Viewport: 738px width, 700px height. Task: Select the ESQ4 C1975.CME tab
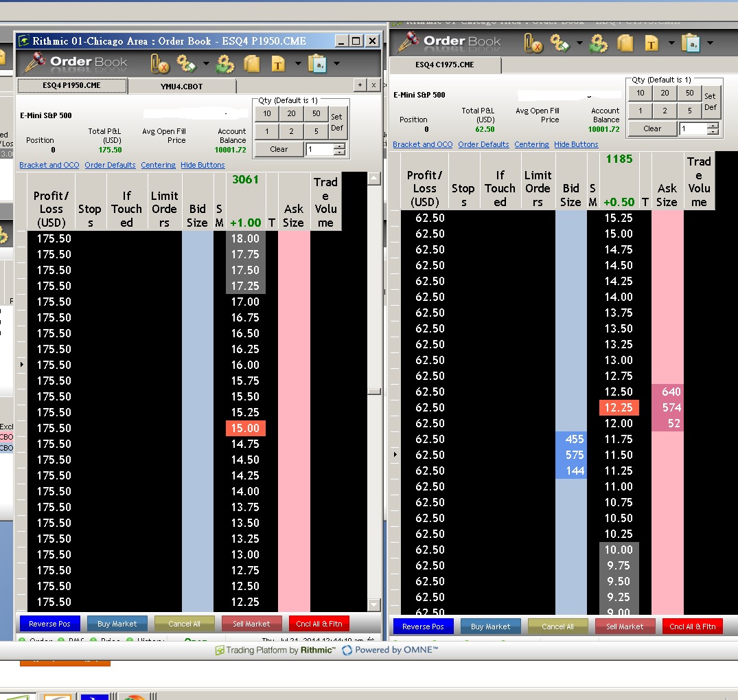(x=445, y=65)
